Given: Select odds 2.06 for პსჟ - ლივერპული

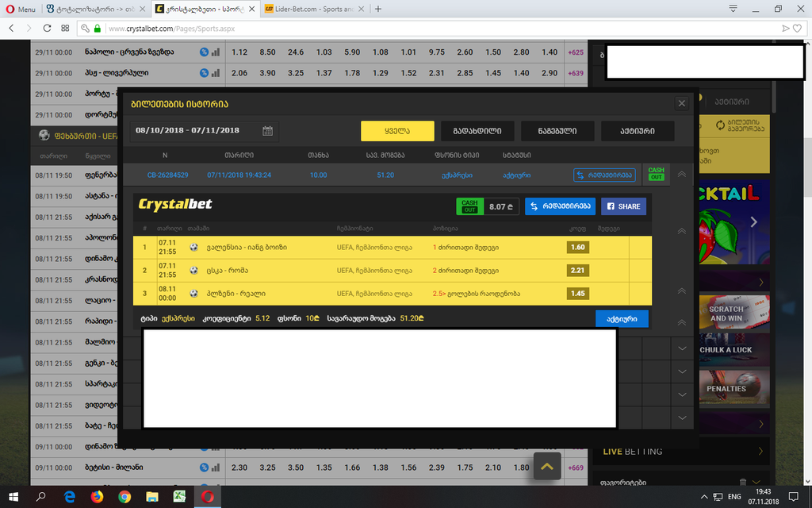Looking at the screenshot, I should pos(239,73).
